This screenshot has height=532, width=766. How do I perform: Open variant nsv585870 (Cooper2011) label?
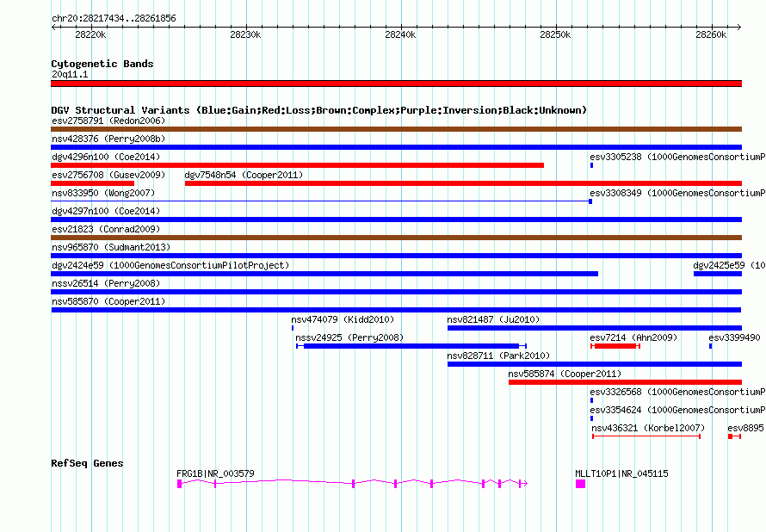tap(108, 301)
